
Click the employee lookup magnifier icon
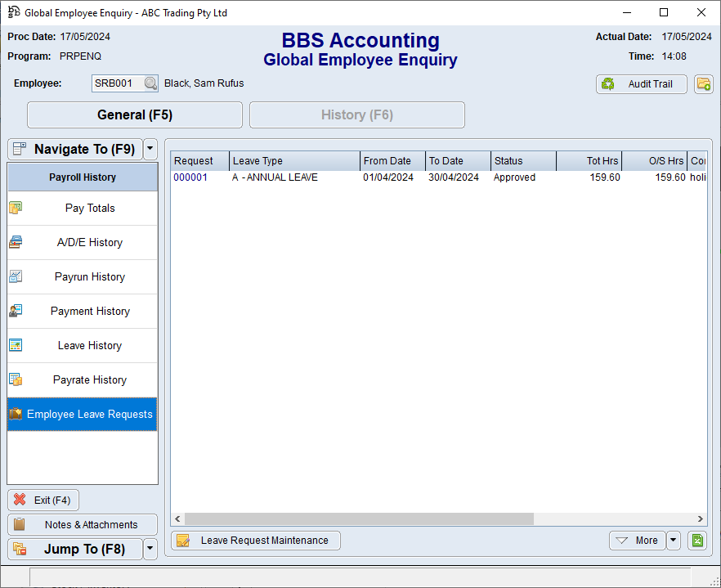150,83
